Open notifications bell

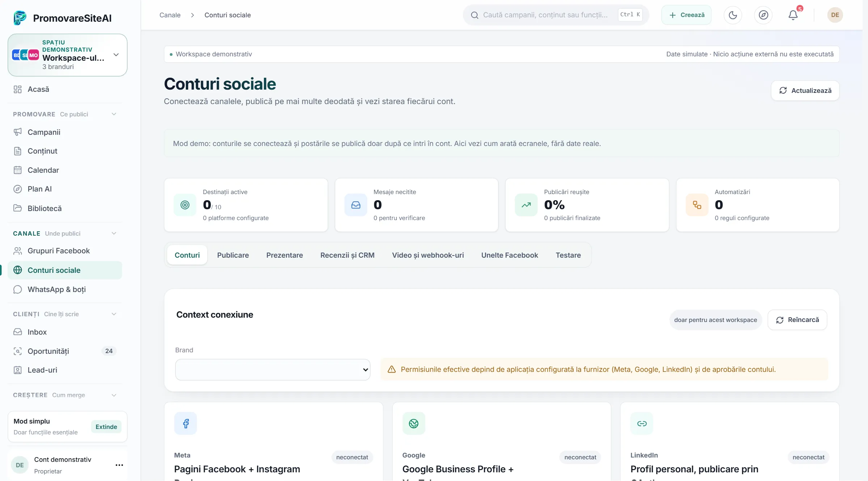coord(793,15)
